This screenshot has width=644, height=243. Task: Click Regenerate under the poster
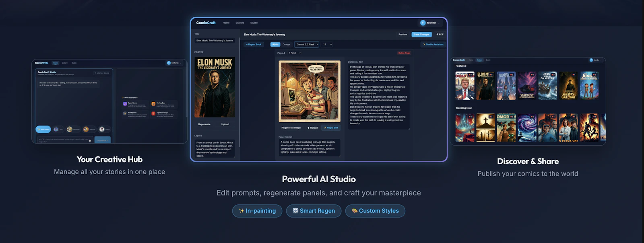click(x=204, y=124)
